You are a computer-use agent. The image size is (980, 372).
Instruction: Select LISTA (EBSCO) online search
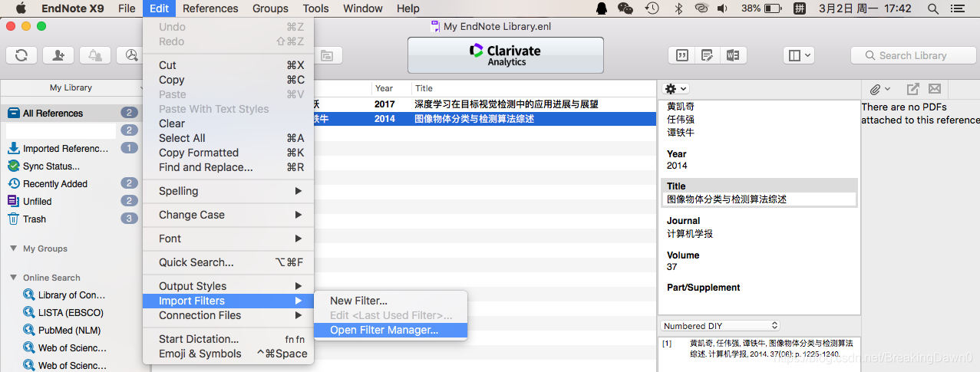tap(71, 312)
